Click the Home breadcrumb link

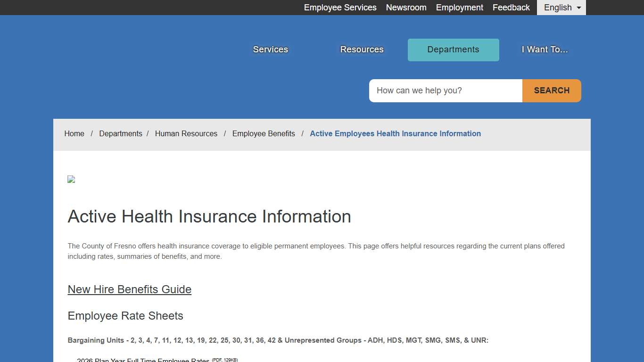(x=74, y=133)
